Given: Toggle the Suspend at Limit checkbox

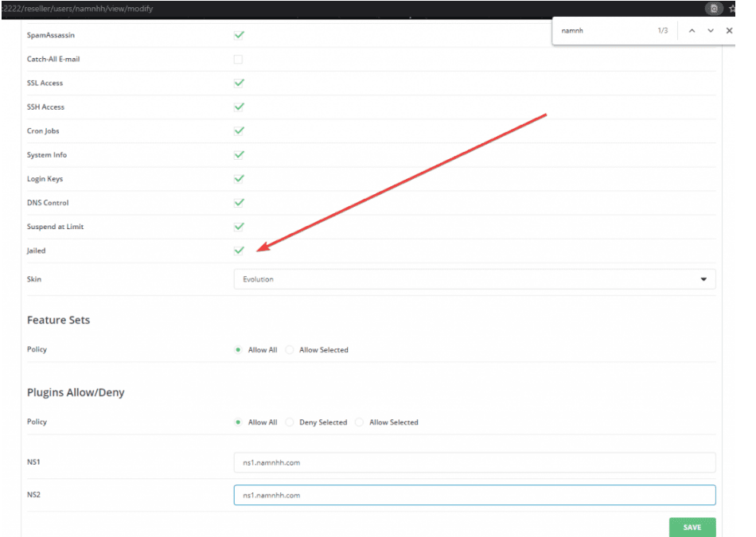Looking at the screenshot, I should [239, 227].
